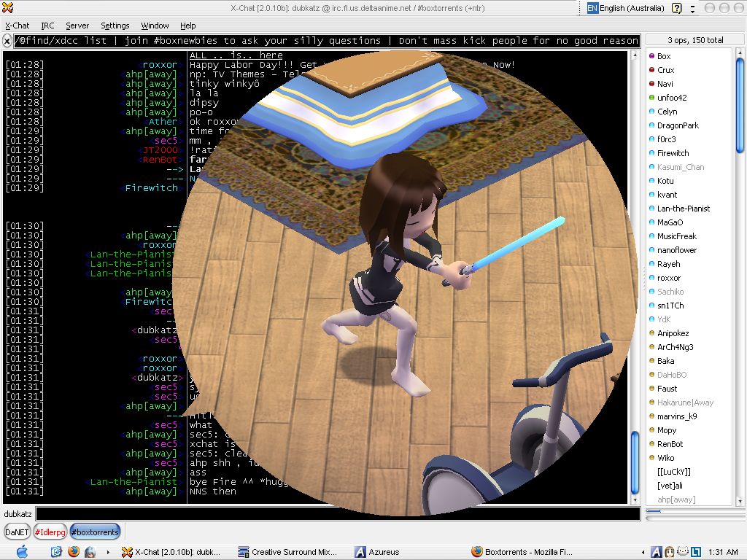Click the Creative Surround Mixer taskbar button

click(x=288, y=552)
